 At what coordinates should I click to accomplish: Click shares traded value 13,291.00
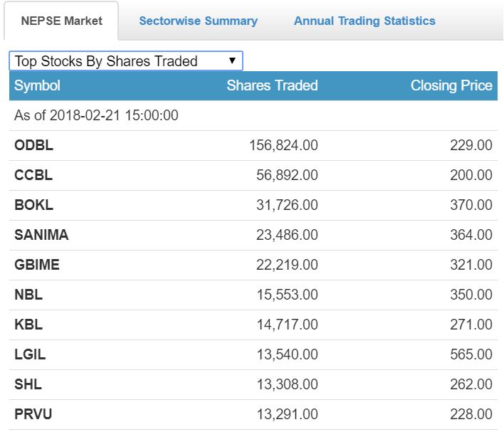[x=287, y=414]
